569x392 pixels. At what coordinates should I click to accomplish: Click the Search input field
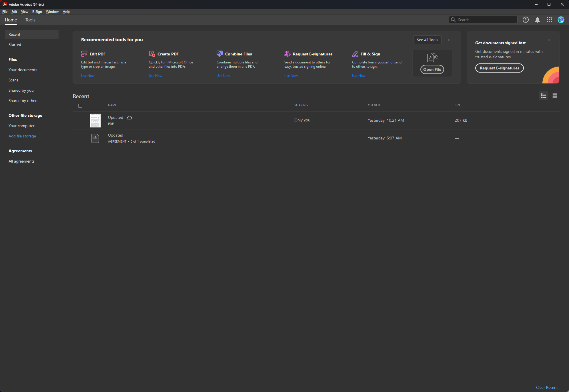[x=486, y=20]
